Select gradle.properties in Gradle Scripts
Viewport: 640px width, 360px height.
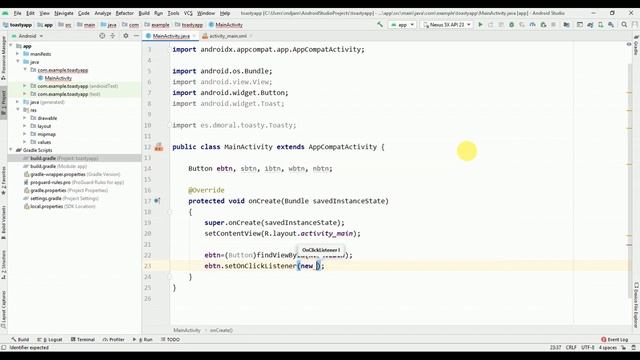[x=65, y=190]
